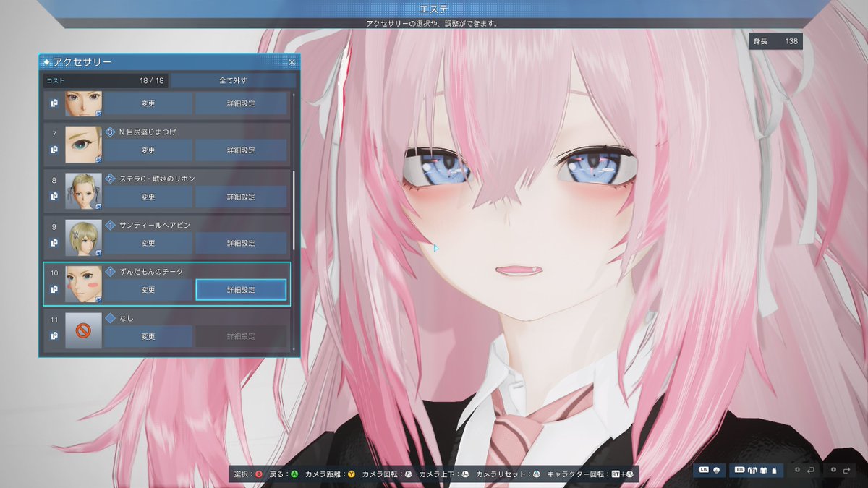
Task: Click 変更 for サンティールヘアピン
Action: 148,244
